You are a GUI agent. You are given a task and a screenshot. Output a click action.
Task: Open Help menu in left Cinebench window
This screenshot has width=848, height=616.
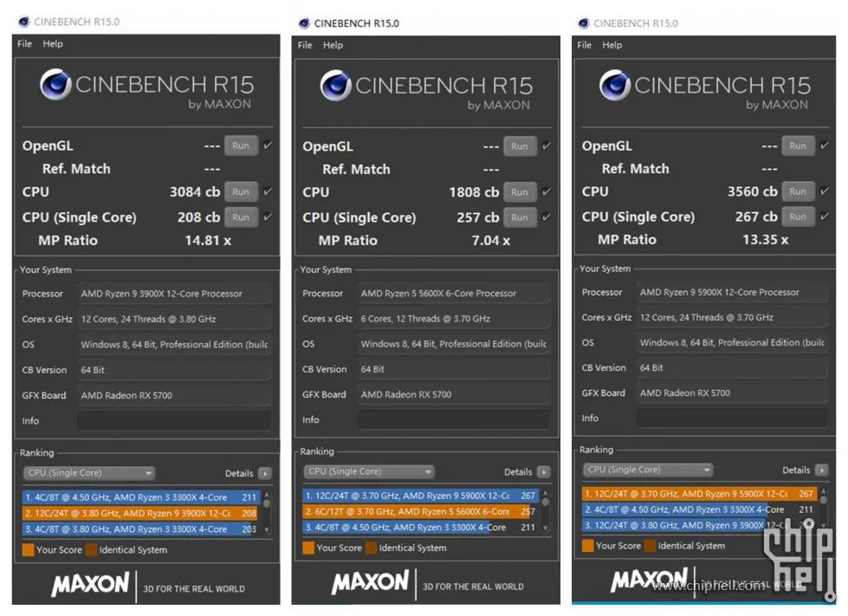[53, 44]
